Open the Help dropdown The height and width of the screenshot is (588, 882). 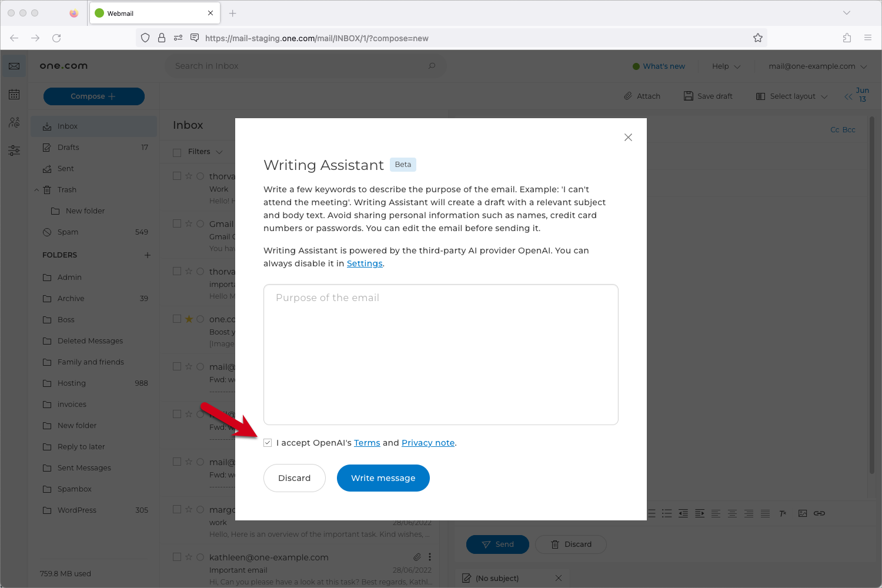(x=726, y=66)
